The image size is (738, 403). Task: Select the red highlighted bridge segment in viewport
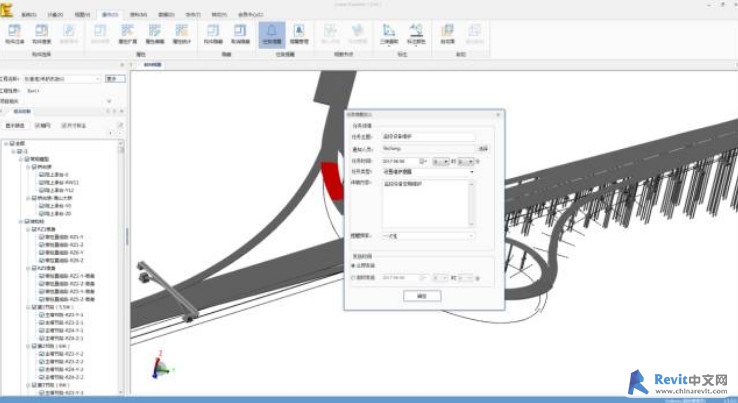333,180
